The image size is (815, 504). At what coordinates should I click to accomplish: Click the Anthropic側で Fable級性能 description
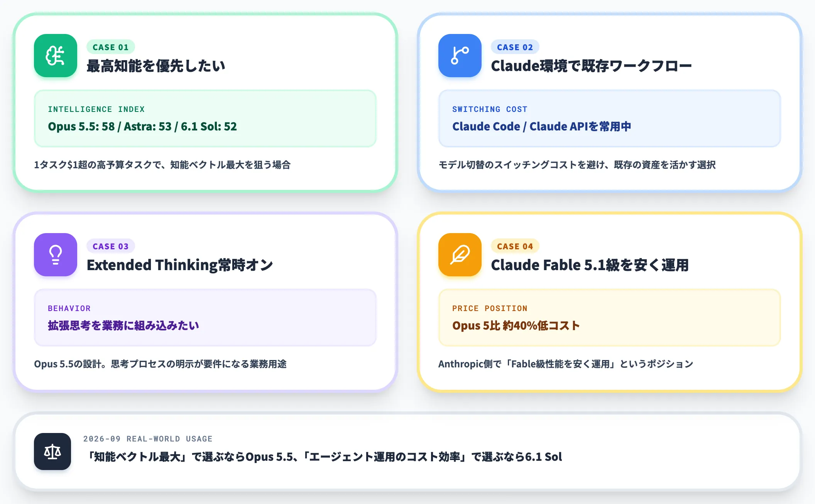point(566,364)
